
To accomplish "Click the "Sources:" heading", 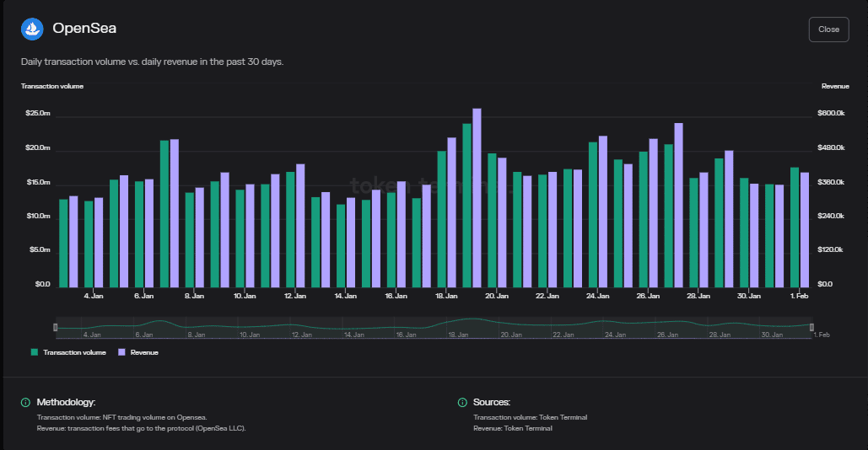I will (x=492, y=403).
